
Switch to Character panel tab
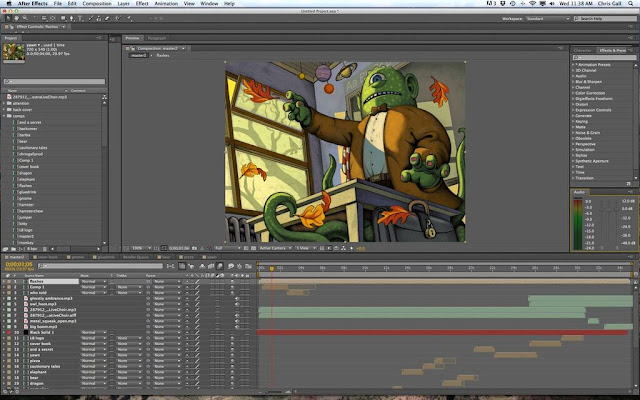click(x=582, y=51)
